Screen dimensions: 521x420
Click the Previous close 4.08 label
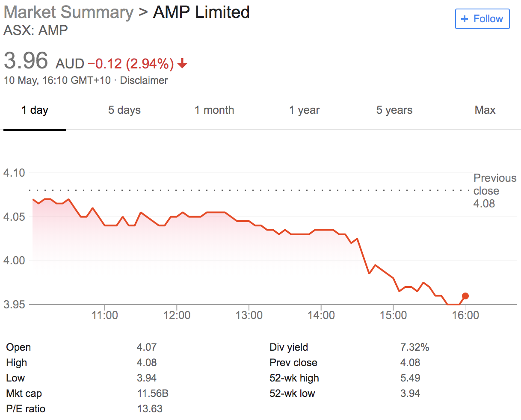pyautogui.click(x=494, y=191)
